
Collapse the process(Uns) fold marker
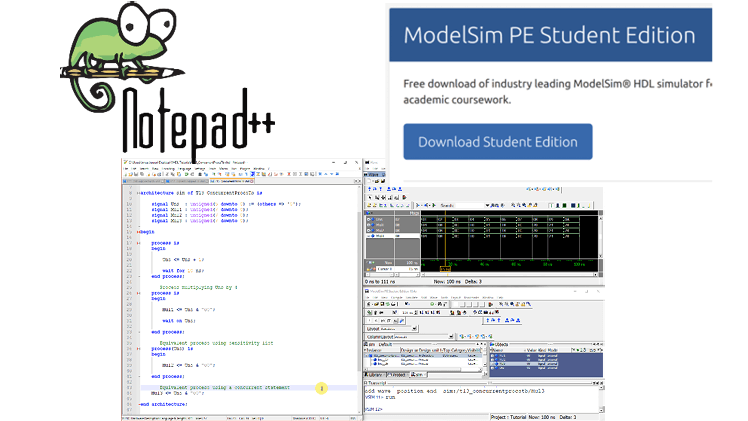point(138,349)
